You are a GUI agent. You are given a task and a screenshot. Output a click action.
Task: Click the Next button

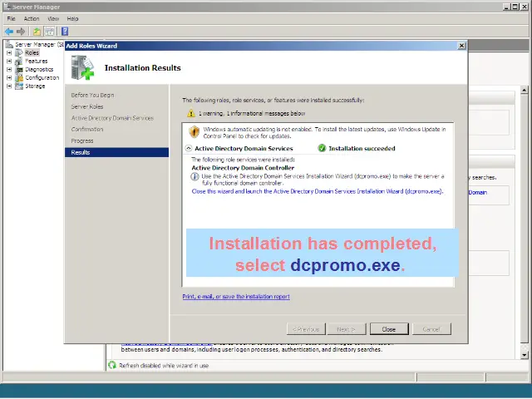click(x=347, y=329)
